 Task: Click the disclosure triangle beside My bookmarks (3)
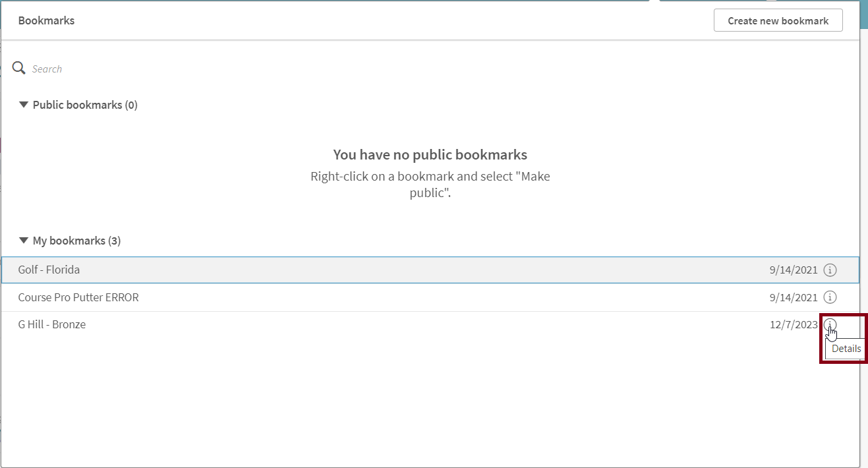click(24, 240)
